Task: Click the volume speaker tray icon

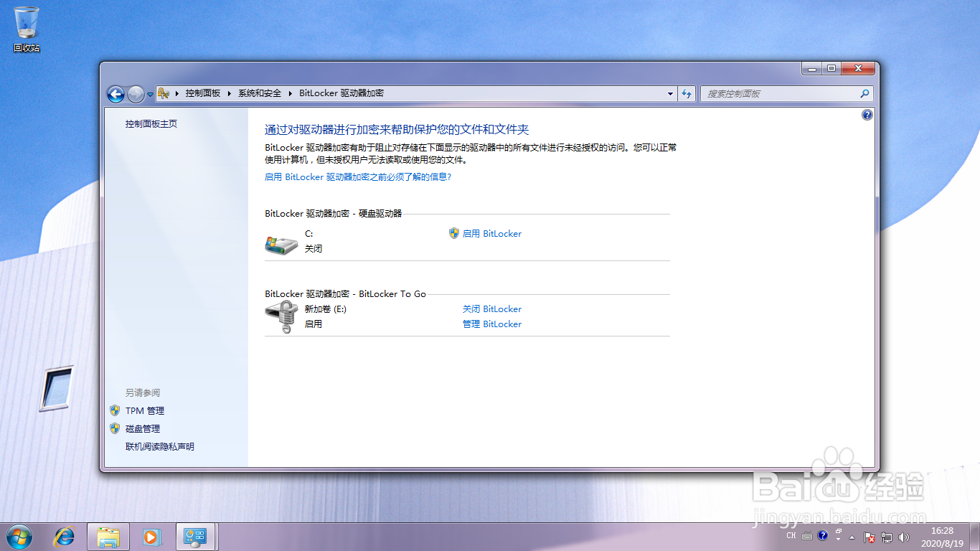Action: point(904,537)
